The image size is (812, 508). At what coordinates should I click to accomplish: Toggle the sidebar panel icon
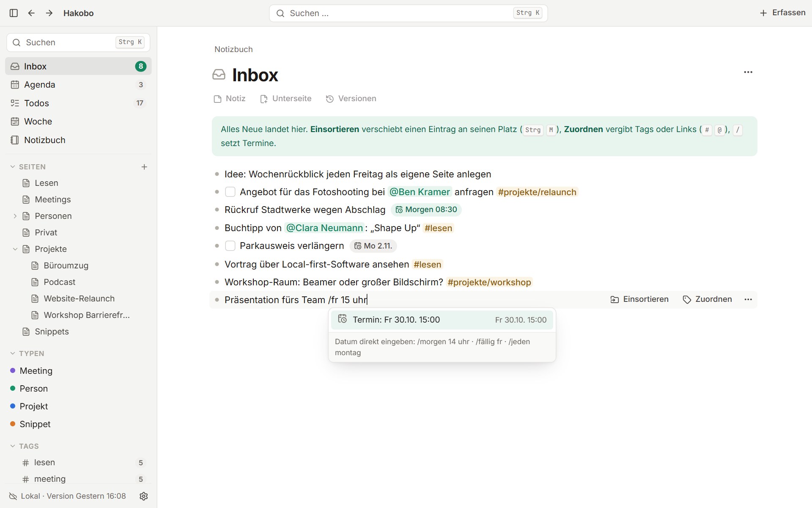(x=14, y=13)
